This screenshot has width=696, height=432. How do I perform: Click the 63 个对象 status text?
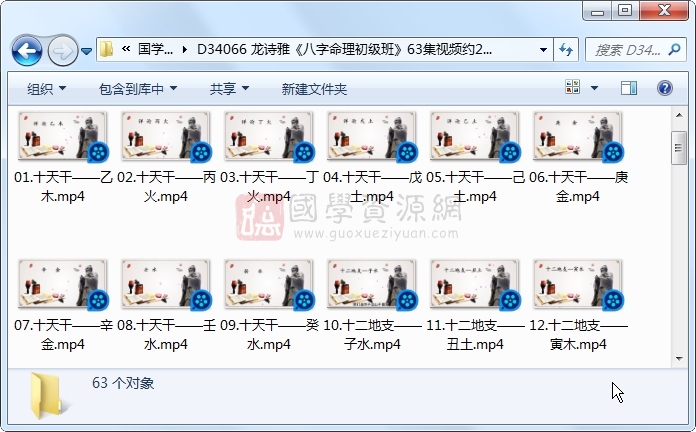123,383
